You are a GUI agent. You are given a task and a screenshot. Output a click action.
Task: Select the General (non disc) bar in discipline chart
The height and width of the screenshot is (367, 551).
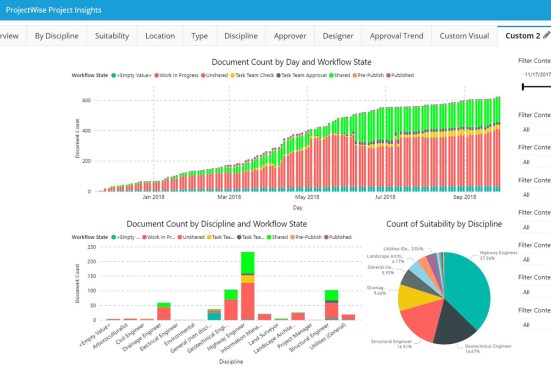coord(214,315)
